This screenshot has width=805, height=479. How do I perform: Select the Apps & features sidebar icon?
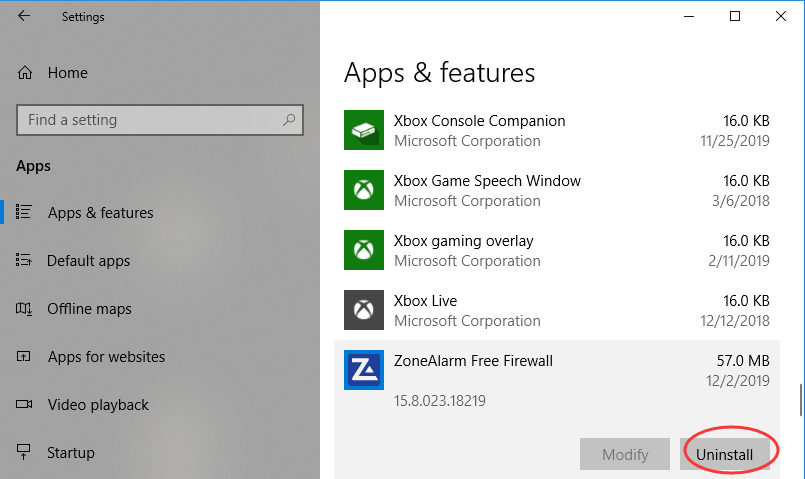pyautogui.click(x=23, y=212)
